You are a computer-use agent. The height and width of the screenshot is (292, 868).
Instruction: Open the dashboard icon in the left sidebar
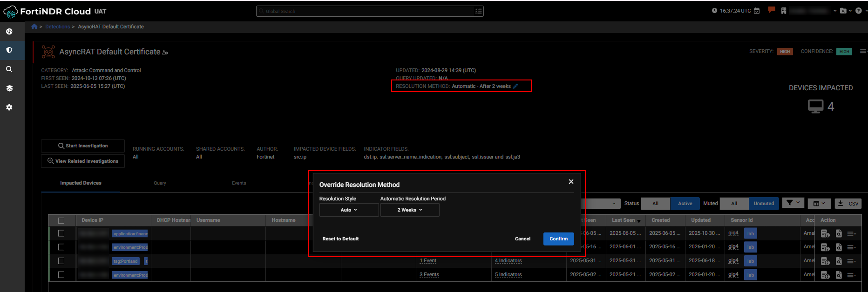[x=9, y=32]
